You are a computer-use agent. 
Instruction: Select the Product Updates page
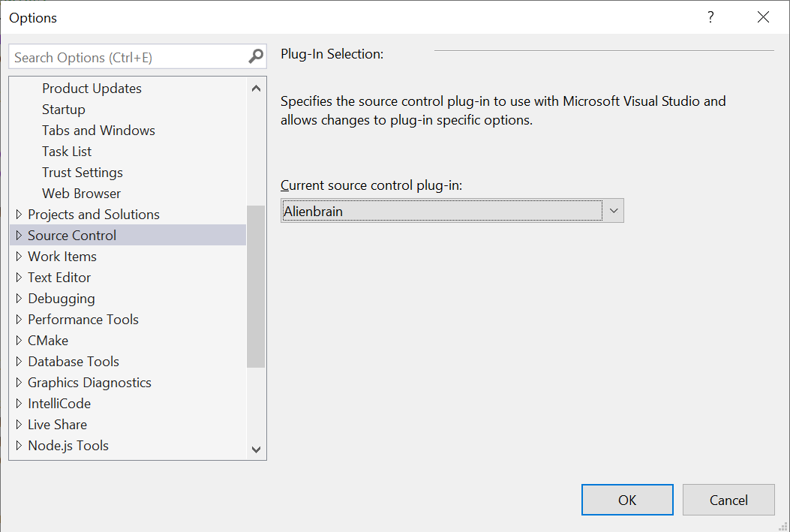[x=92, y=89]
